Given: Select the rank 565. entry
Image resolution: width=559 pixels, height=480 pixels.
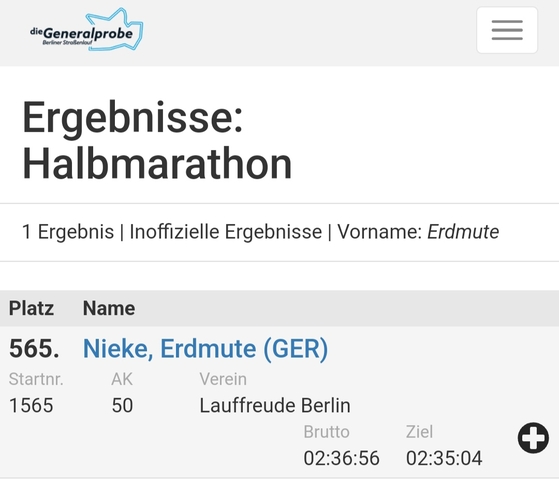Looking at the screenshot, I should click(x=34, y=348).
